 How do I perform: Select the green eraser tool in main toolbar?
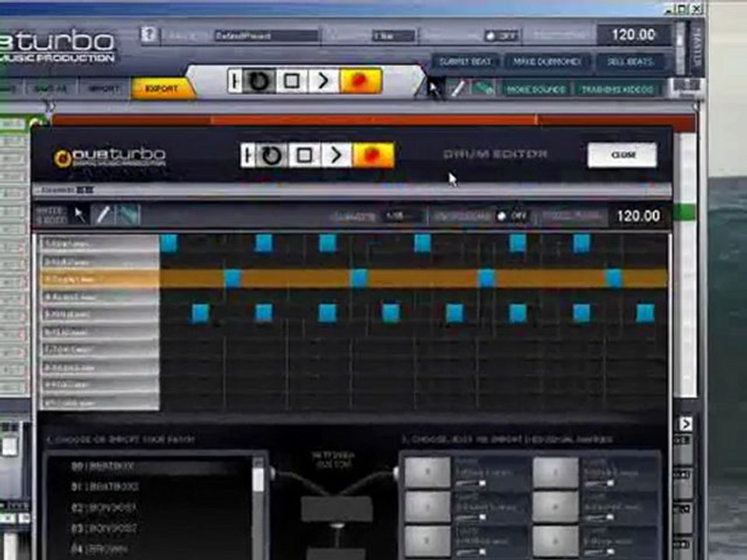pos(482,89)
